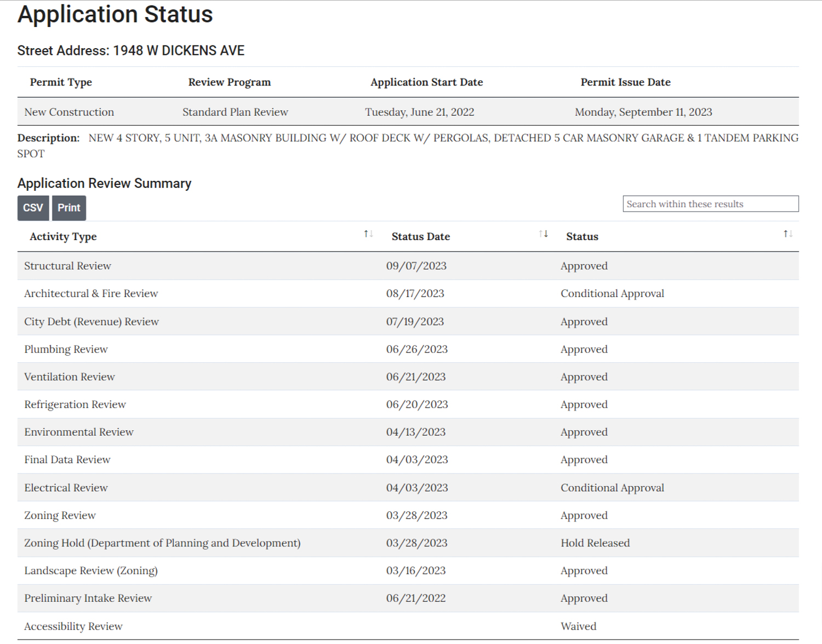Click Tuesday, June 21, 2022 start date
The height and width of the screenshot is (644, 822).
pyautogui.click(x=420, y=112)
